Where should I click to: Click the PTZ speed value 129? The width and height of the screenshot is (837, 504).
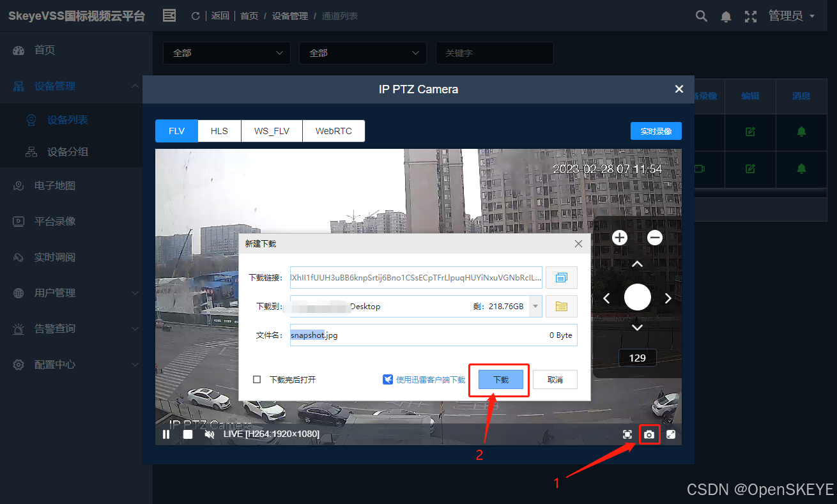click(638, 358)
